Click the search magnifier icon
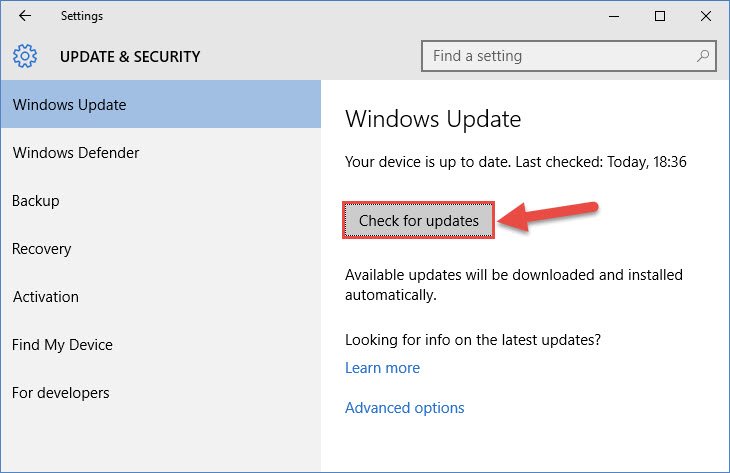The height and width of the screenshot is (473, 730). 703,56
